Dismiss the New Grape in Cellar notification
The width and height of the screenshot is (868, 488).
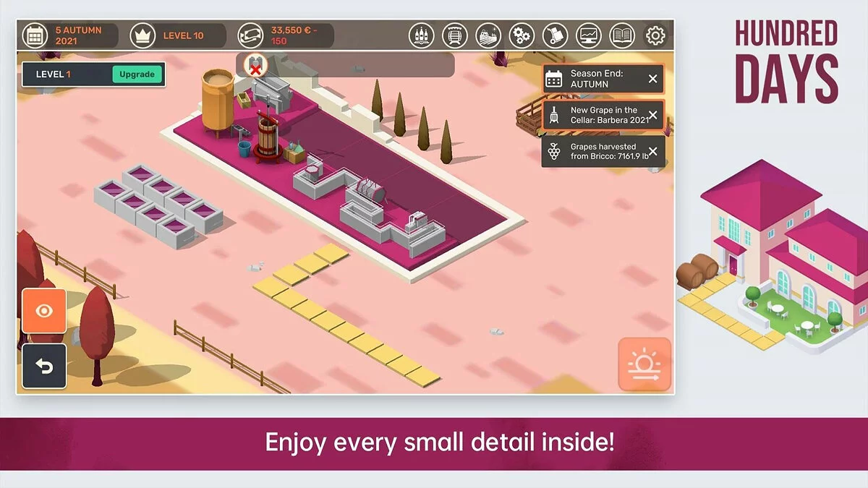click(x=652, y=115)
